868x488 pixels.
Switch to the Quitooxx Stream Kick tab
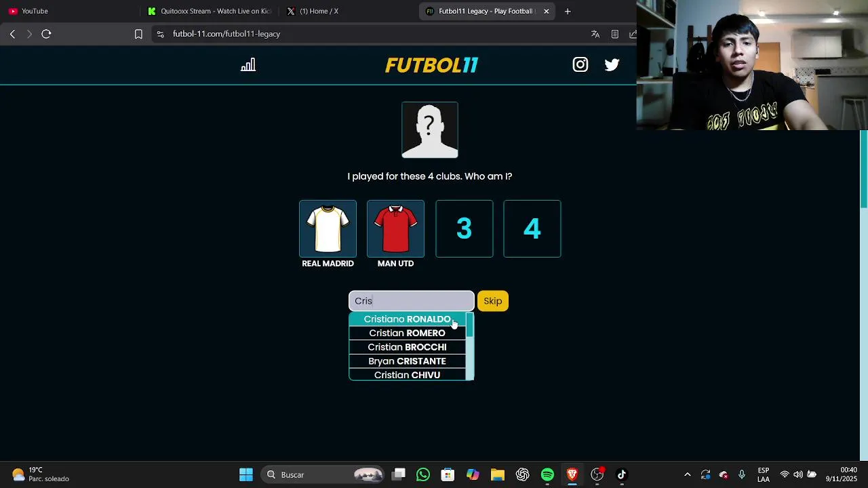point(209,11)
